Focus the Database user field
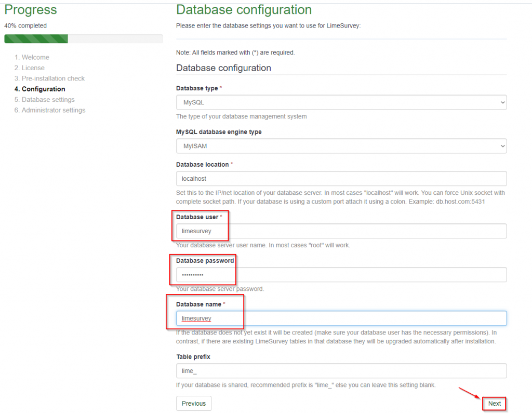The width and height of the screenshot is (532, 414). pos(341,231)
